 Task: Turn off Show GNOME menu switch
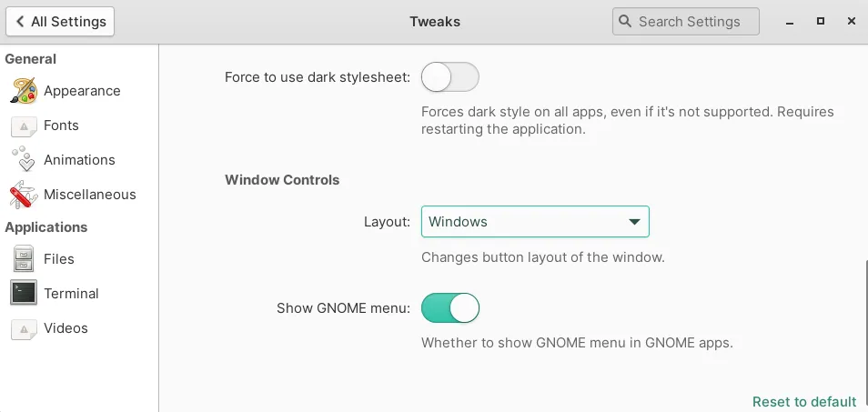click(449, 308)
